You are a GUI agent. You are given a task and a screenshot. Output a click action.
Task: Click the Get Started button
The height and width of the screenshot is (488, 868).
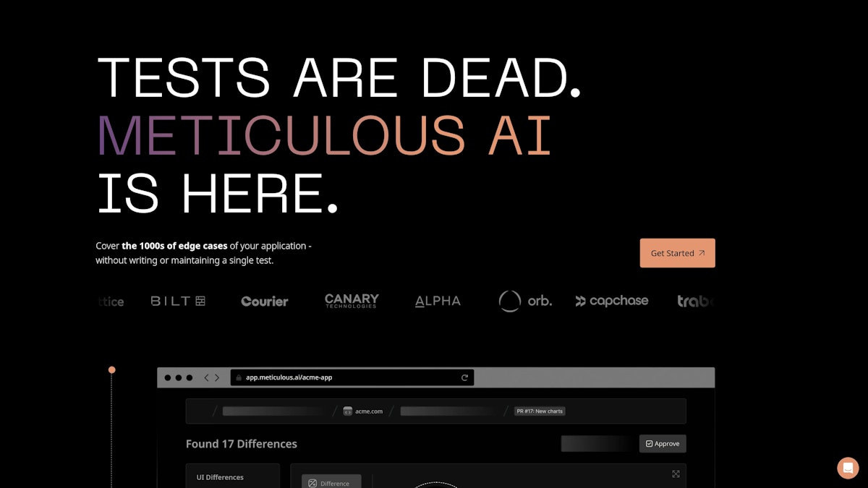click(x=677, y=253)
